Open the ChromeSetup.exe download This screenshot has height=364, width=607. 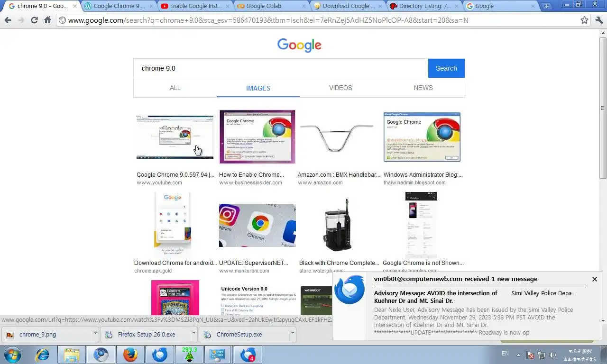[x=245, y=334]
